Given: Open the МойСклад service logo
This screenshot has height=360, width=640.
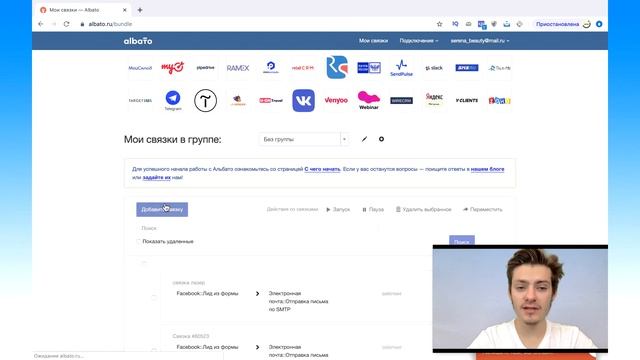Looking at the screenshot, I should 140,68.
